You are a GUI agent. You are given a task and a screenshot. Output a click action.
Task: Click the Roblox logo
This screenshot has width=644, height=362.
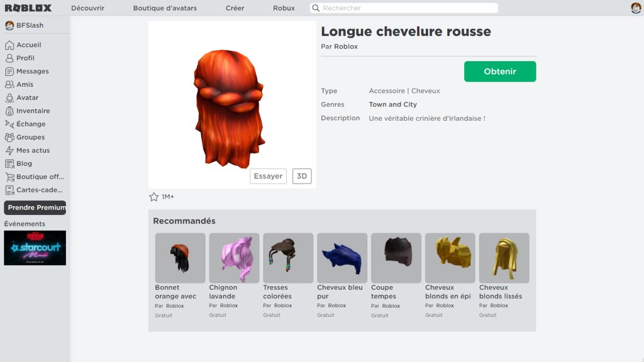pos(27,8)
